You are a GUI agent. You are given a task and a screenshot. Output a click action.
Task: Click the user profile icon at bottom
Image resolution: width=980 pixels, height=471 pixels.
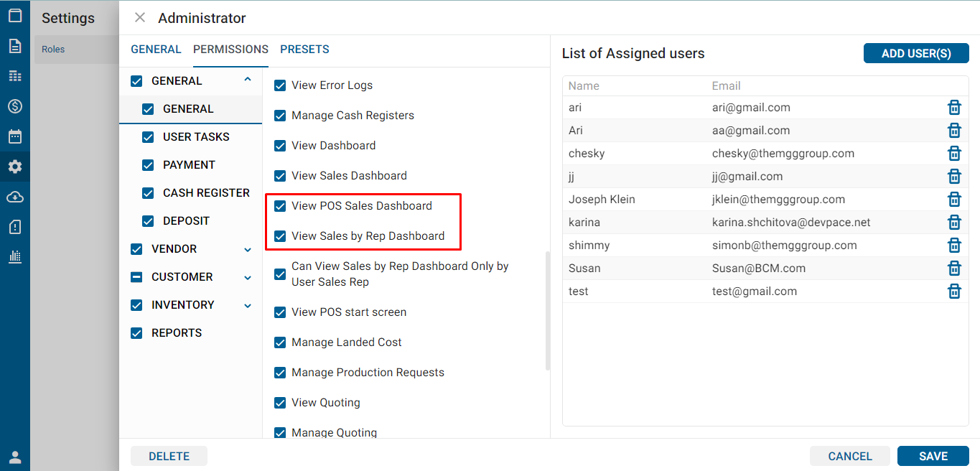15,457
